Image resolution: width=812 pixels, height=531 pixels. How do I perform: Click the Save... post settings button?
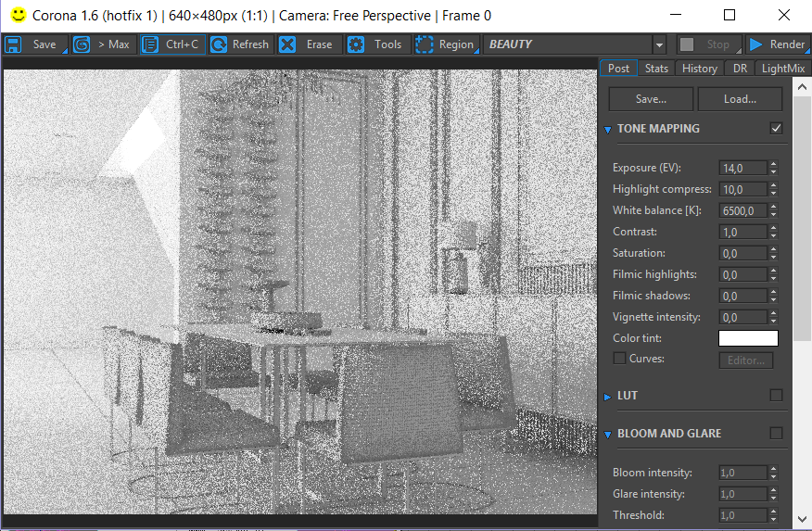point(651,99)
